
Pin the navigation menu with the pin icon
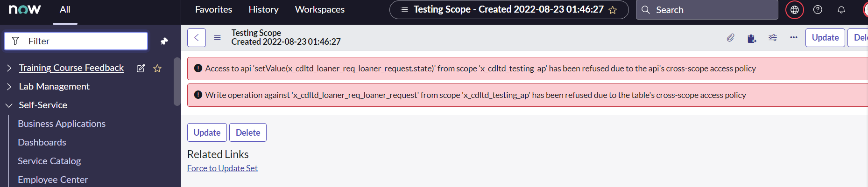(164, 41)
